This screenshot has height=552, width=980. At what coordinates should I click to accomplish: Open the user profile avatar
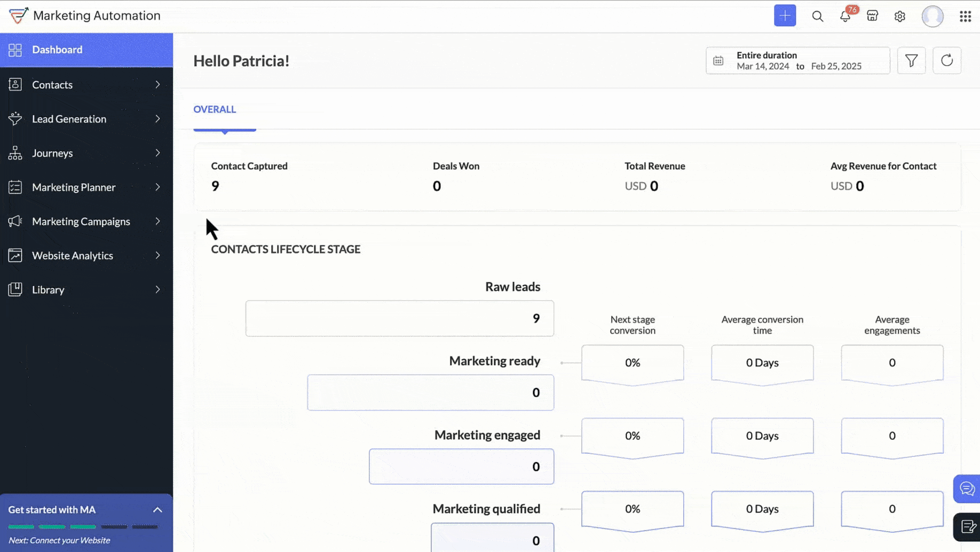coord(932,16)
